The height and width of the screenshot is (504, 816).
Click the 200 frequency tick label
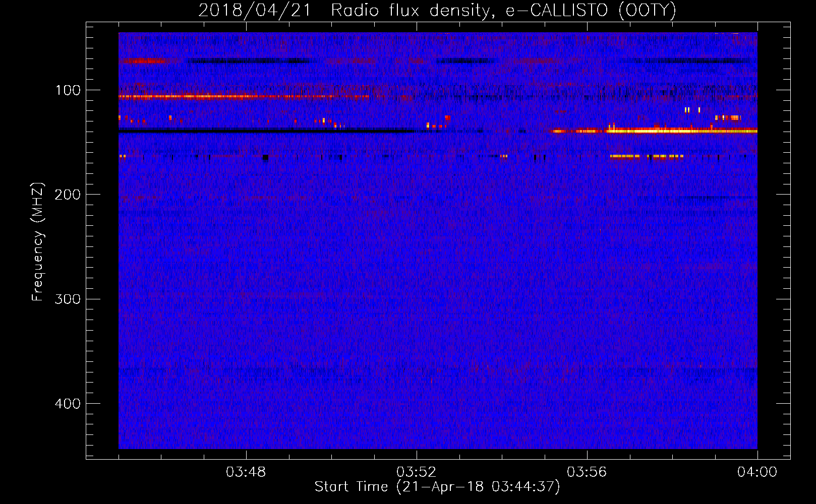pos(68,195)
